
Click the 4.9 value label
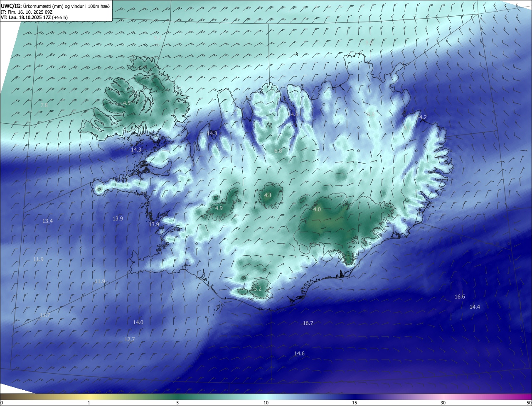(219, 208)
